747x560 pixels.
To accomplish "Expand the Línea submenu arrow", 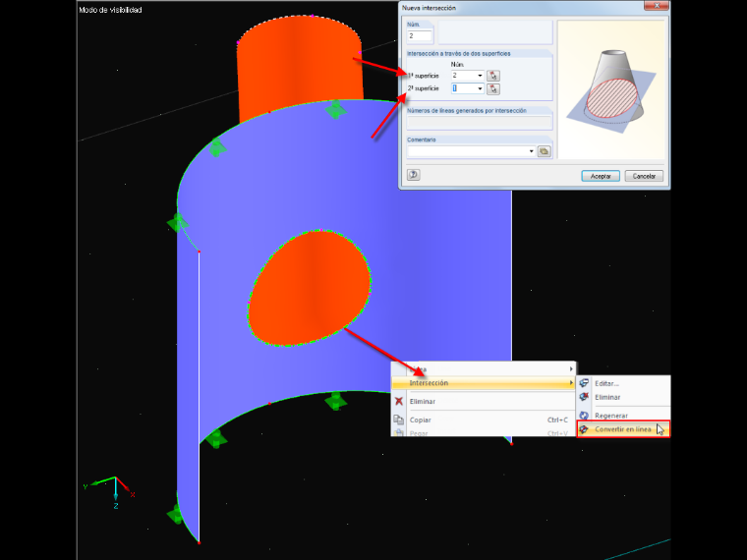I will [x=571, y=369].
